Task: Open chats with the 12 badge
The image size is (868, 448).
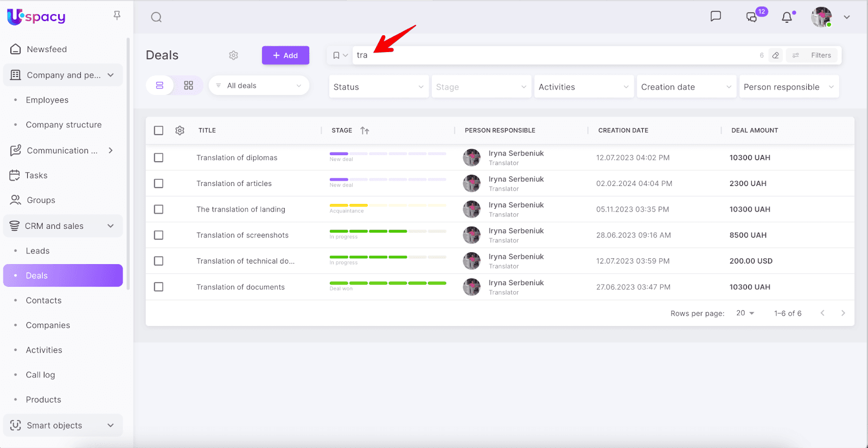Action: point(752,17)
